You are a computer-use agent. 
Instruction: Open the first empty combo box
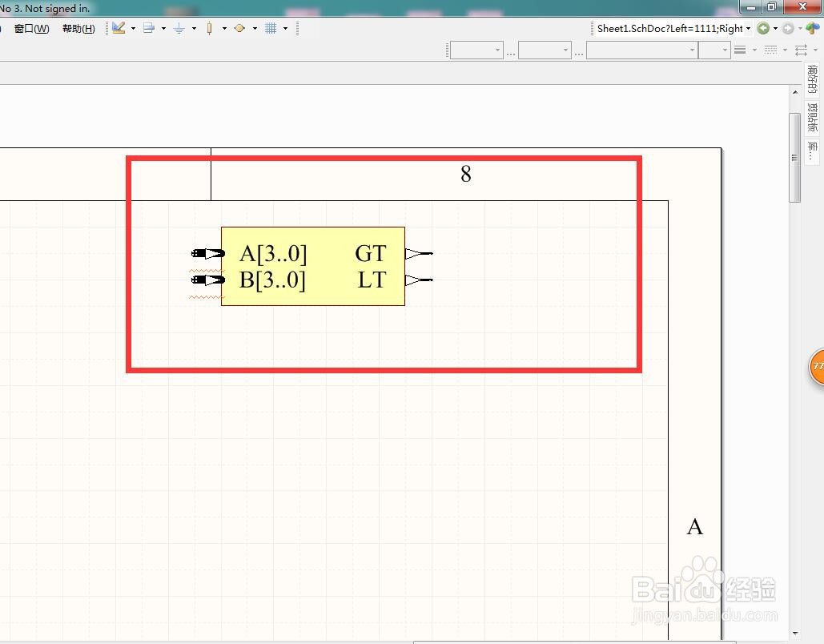pyautogui.click(x=476, y=50)
